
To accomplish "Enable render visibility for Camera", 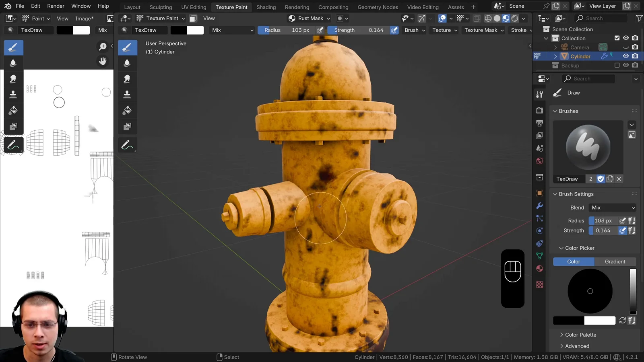I will point(635,47).
